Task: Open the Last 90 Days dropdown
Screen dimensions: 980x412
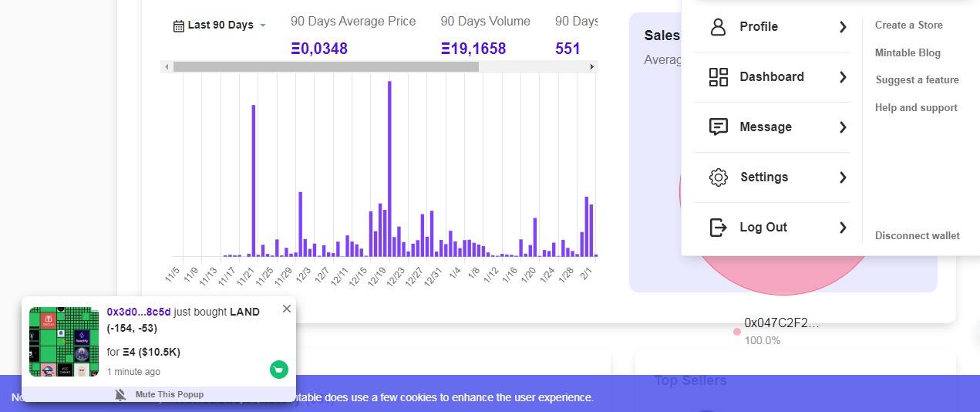Action: pos(220,25)
